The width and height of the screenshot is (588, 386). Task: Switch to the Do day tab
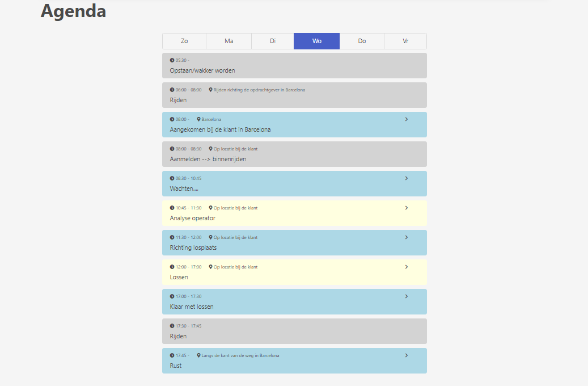coord(362,41)
